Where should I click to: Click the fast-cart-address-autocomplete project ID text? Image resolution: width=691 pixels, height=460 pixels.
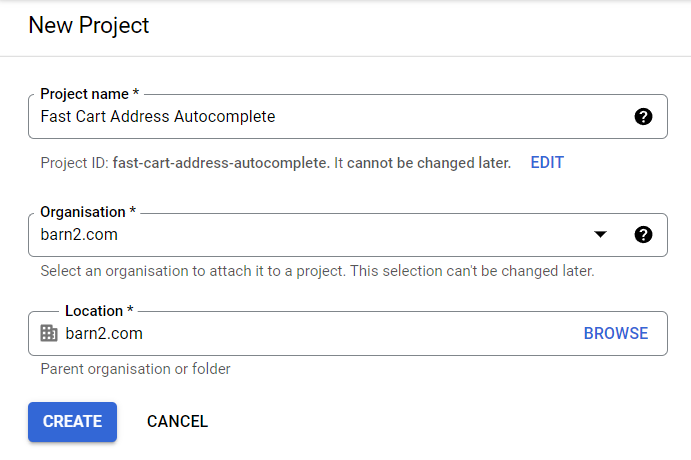(x=220, y=162)
